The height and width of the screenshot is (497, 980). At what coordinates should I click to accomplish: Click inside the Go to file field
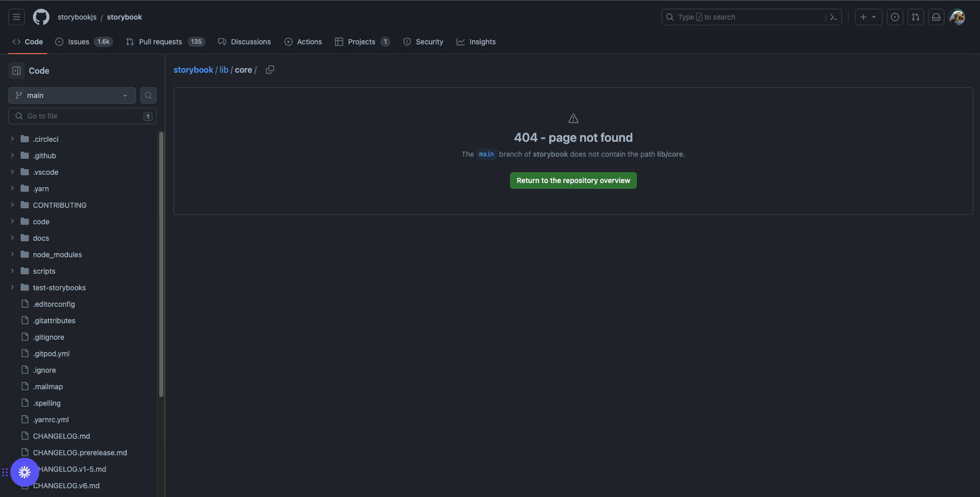point(77,115)
